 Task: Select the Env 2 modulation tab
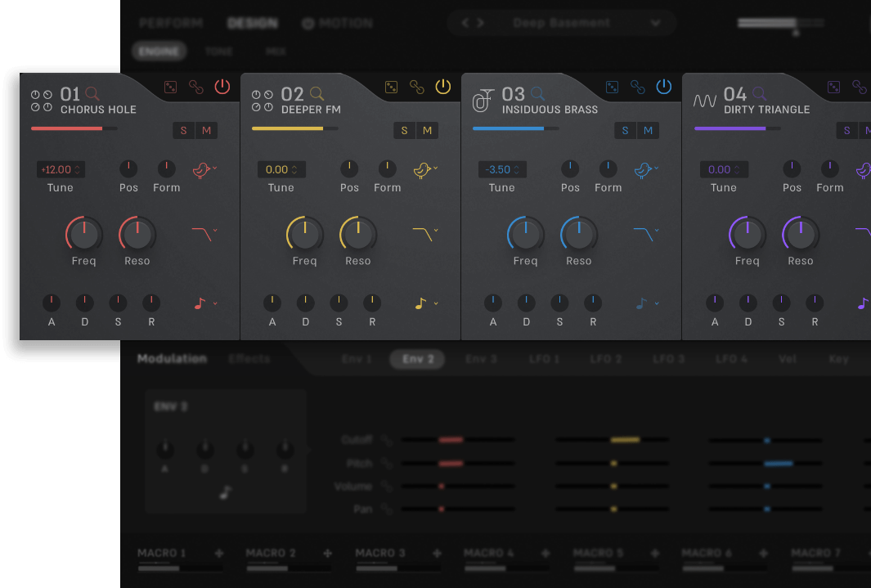[417, 359]
